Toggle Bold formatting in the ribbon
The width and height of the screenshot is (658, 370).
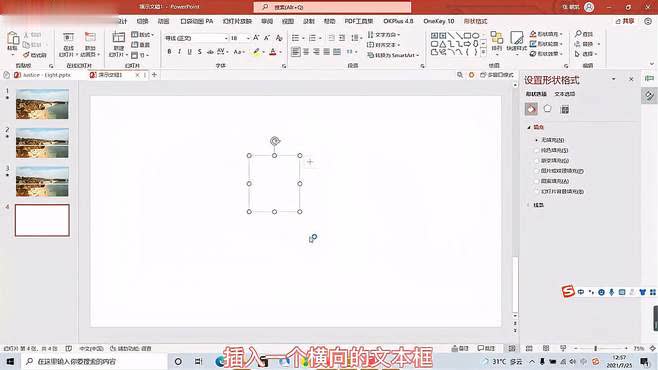(169, 52)
